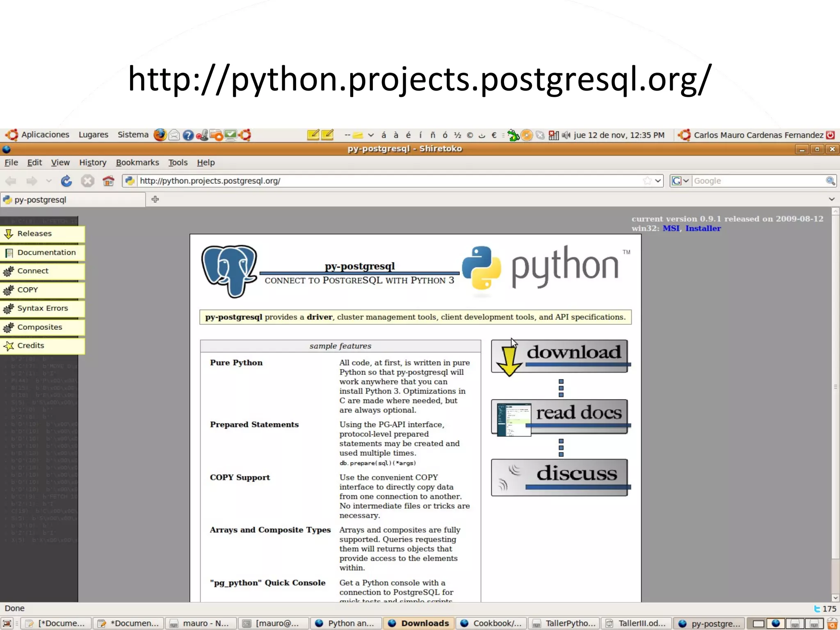Go to the Home page icon
The width and height of the screenshot is (840, 630).
pyautogui.click(x=108, y=181)
